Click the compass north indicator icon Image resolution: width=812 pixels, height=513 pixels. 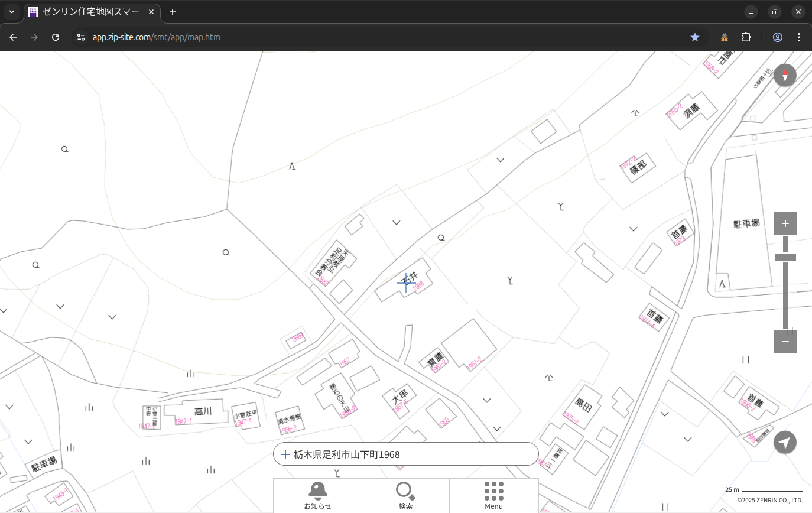click(x=785, y=76)
